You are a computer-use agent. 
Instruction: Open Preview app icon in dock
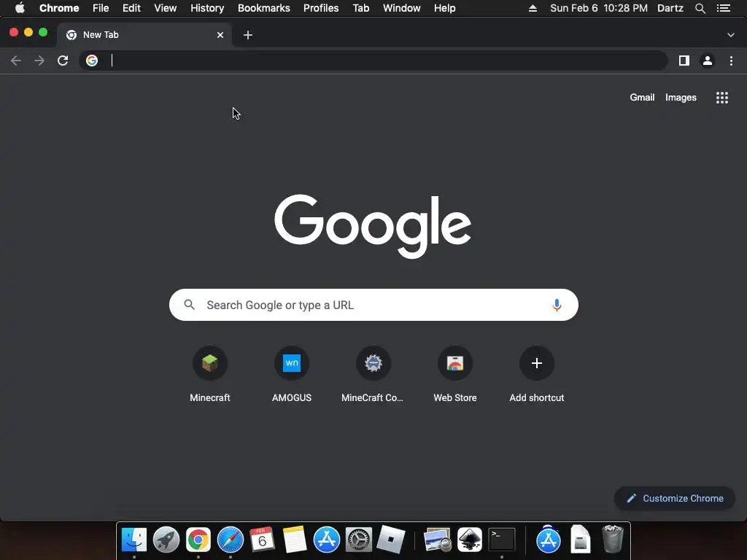[438, 540]
